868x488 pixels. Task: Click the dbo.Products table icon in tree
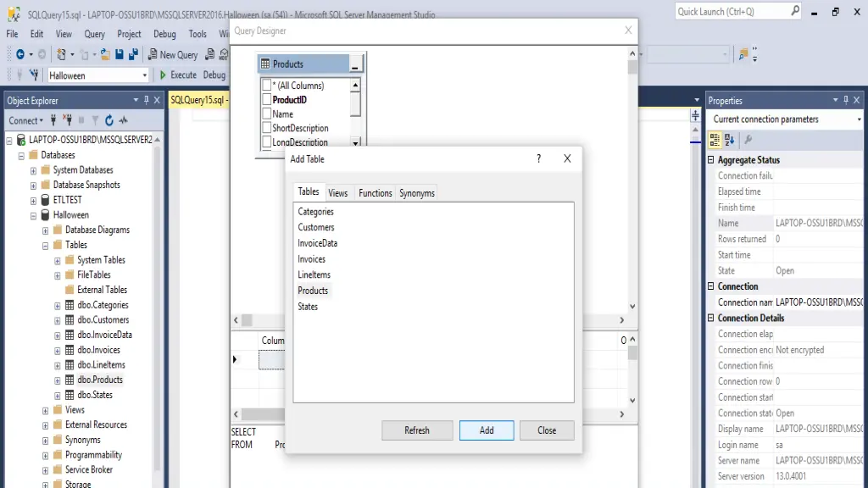pyautogui.click(x=70, y=380)
